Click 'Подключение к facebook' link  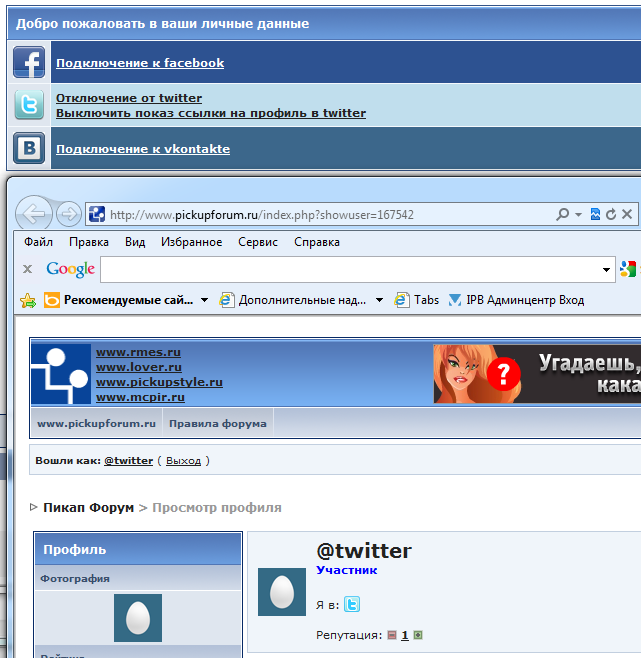click(x=140, y=63)
